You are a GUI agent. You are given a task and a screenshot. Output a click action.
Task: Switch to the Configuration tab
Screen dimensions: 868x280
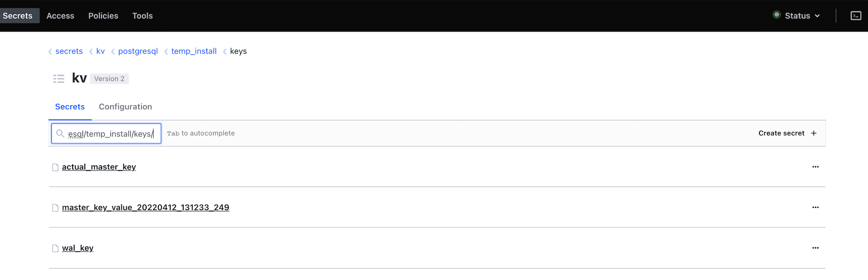pyautogui.click(x=125, y=107)
